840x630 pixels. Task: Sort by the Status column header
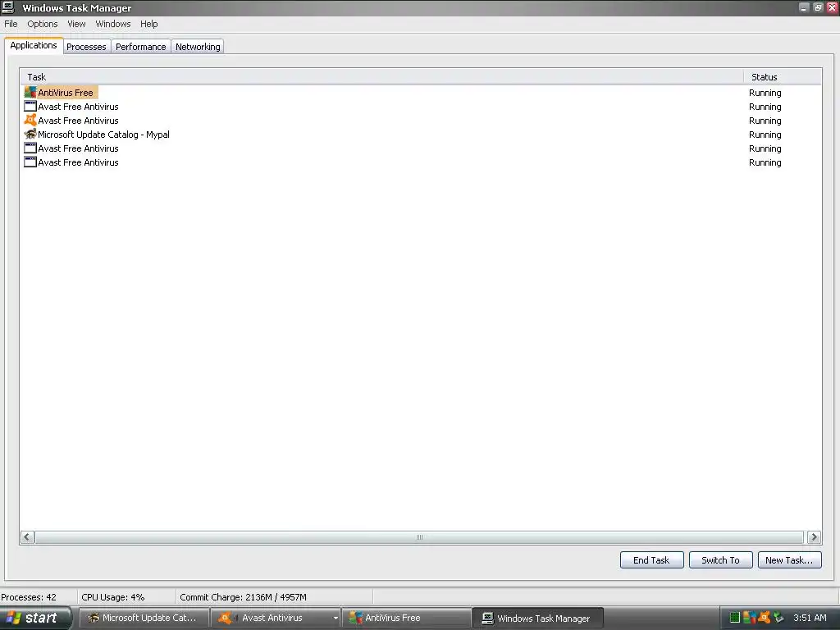[783, 77]
